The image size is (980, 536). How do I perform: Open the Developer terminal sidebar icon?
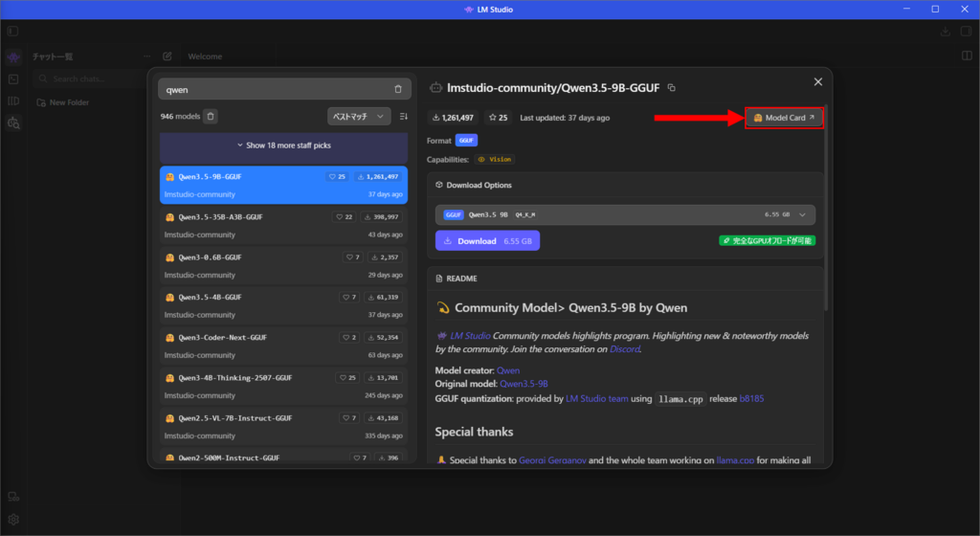(13, 78)
